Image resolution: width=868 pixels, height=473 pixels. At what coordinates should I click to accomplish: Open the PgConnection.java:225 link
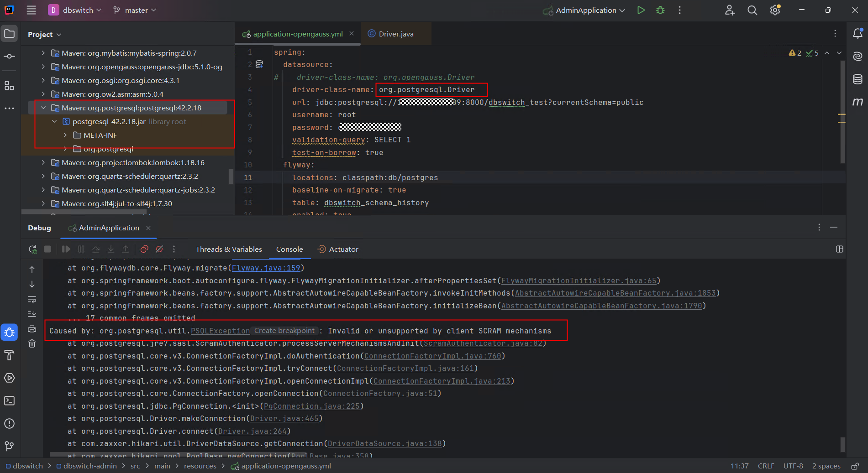click(x=311, y=406)
